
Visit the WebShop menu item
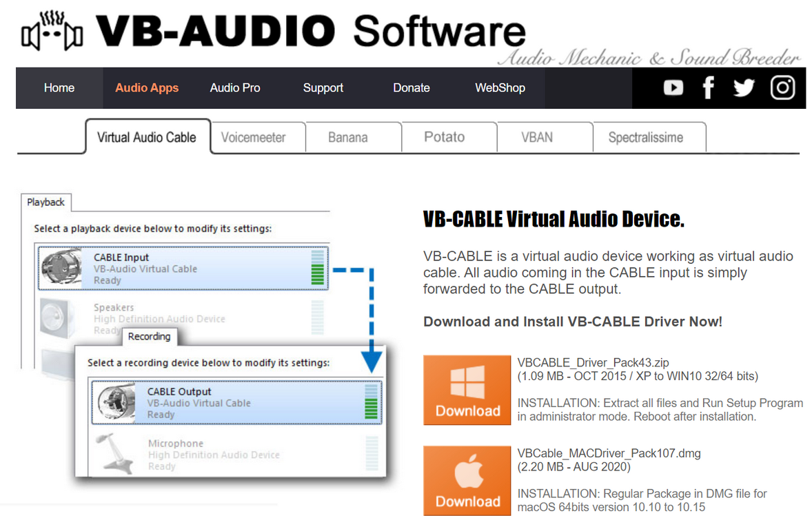500,88
